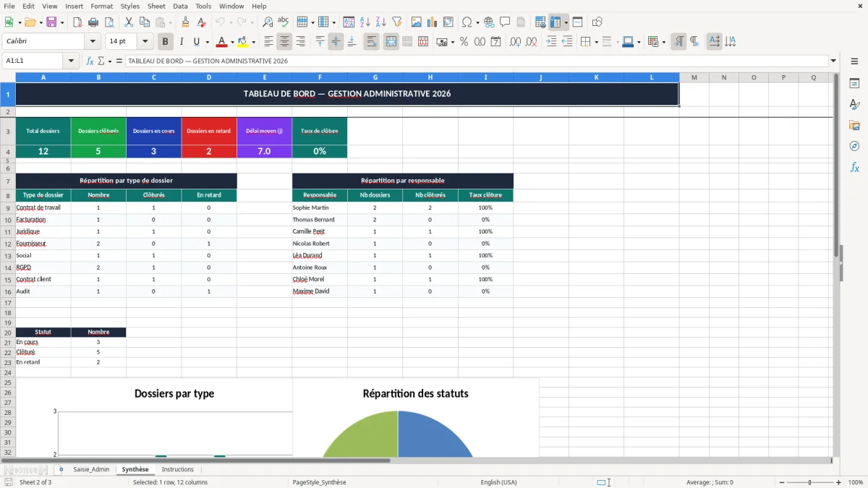Toggle Center Vertically alignment
The height and width of the screenshot is (488, 868).
coord(336,42)
